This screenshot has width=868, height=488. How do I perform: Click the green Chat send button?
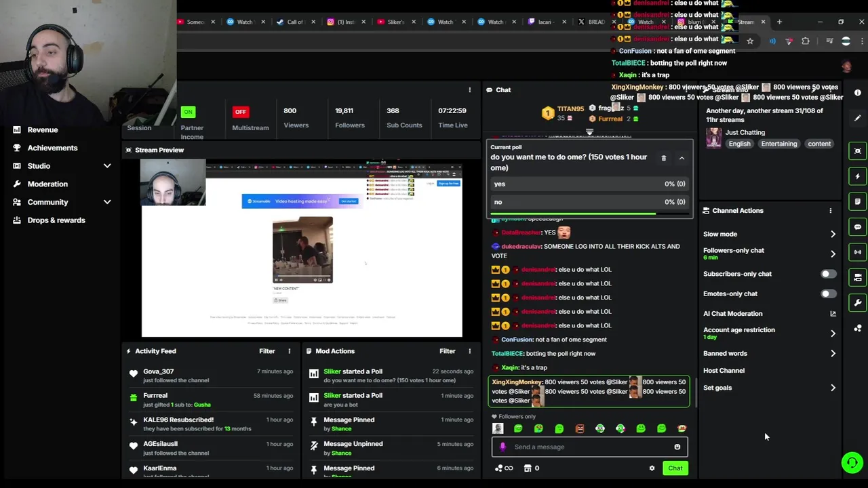coord(675,468)
